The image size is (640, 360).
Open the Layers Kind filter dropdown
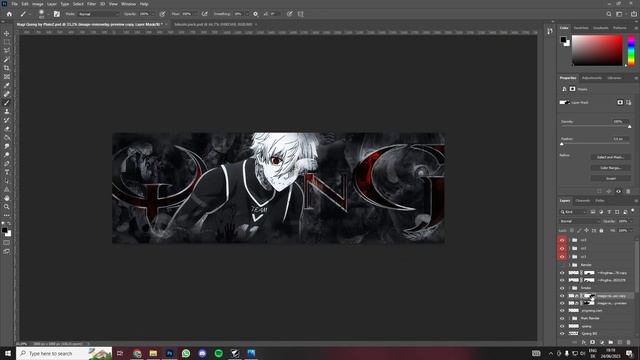pos(573,212)
